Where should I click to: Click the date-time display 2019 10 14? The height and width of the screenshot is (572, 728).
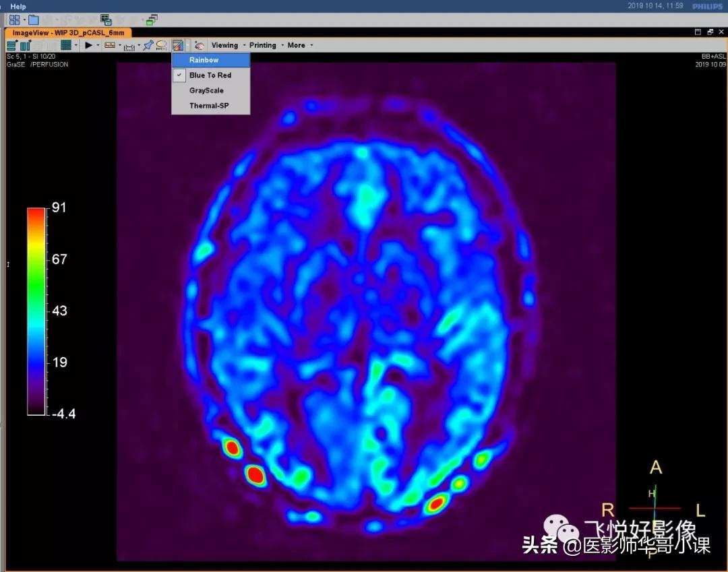coord(655,5)
